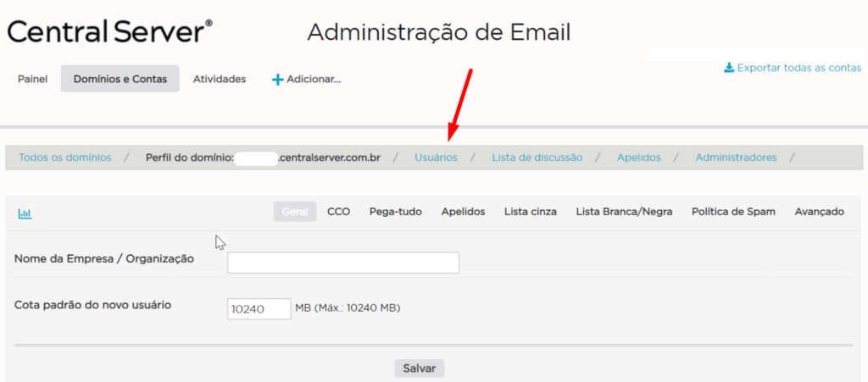Select the Geral settings tab
The image size is (868, 382).
tap(294, 212)
